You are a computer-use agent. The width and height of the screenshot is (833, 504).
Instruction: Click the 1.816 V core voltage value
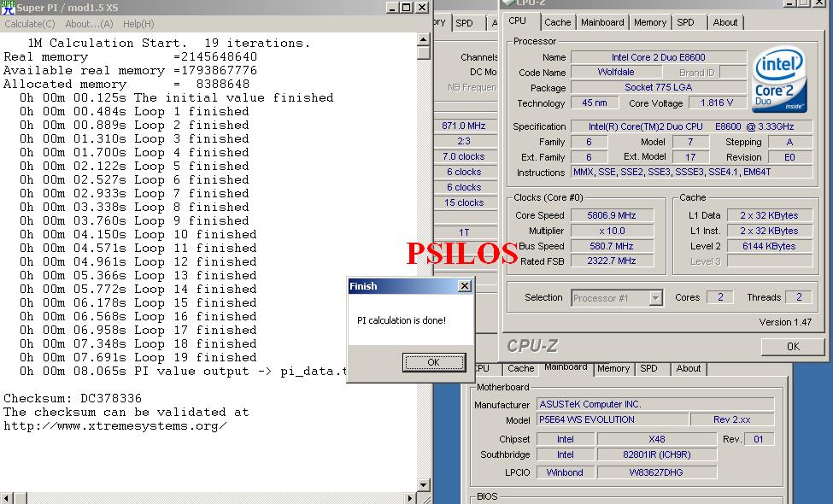tap(716, 103)
